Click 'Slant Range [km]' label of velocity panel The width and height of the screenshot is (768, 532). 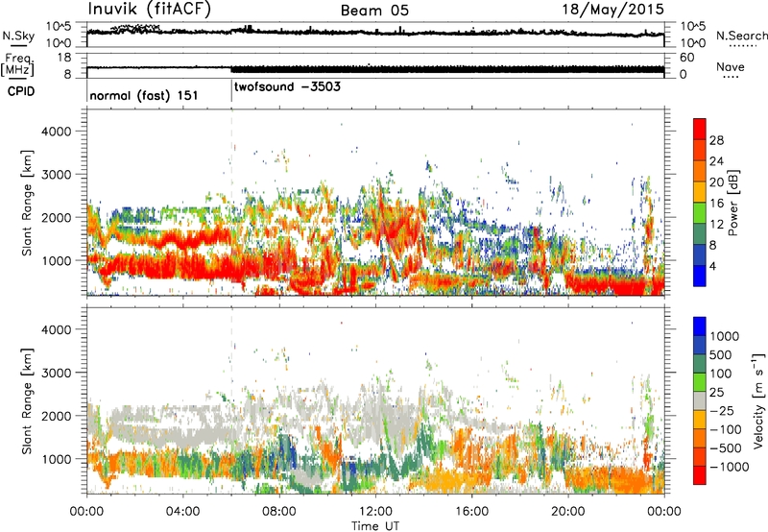tap(27, 400)
